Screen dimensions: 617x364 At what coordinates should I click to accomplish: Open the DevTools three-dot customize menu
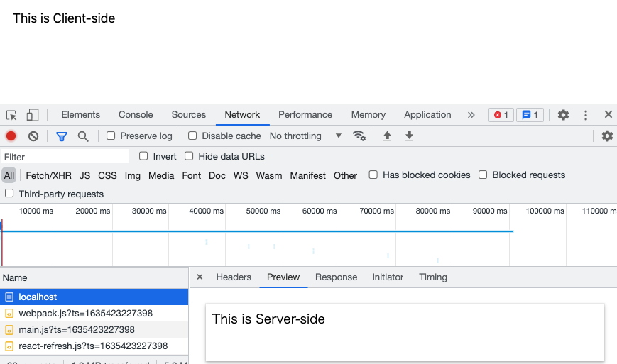586,115
